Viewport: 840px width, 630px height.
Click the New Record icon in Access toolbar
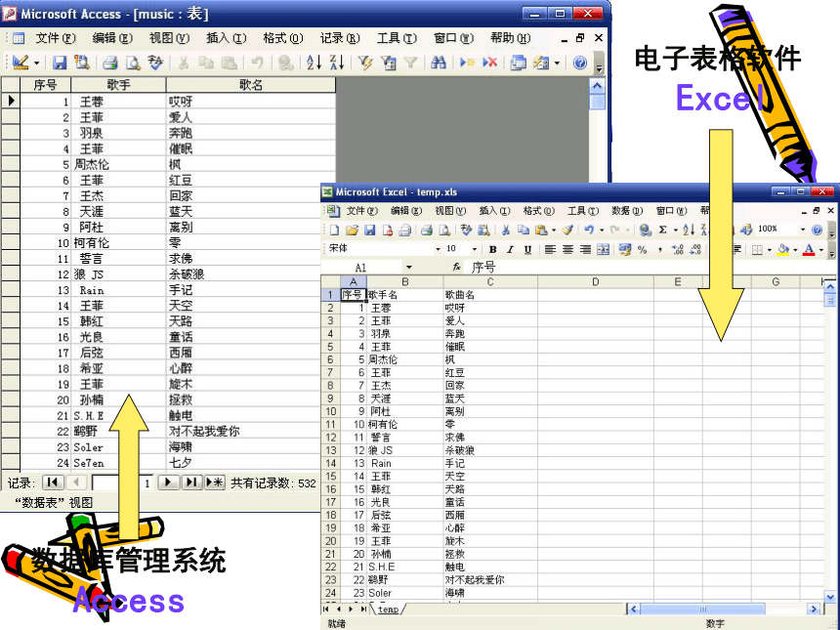pos(467,63)
